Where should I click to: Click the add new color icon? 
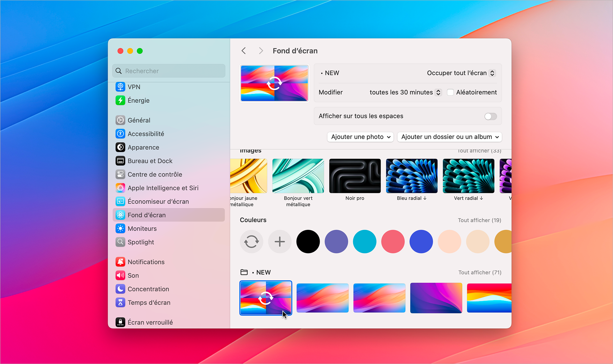[x=279, y=241]
